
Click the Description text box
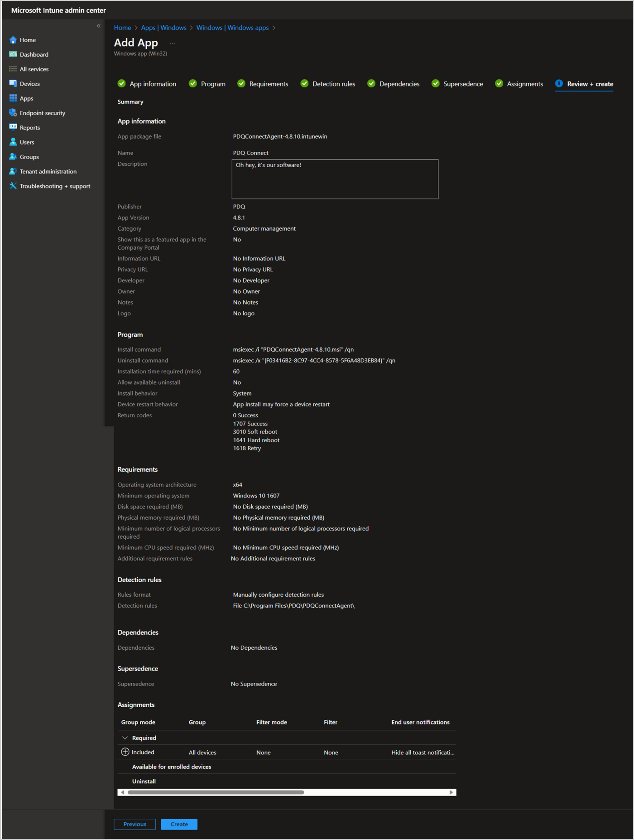(335, 179)
